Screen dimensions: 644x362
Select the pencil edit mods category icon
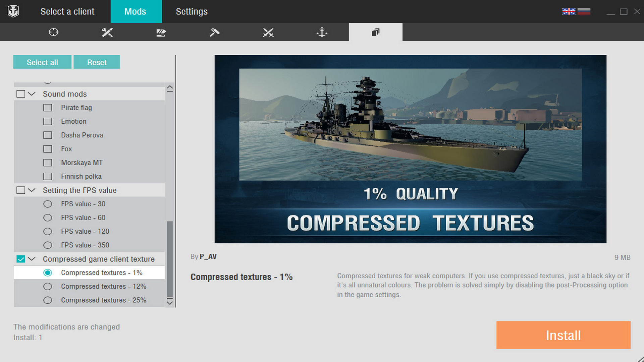point(161,33)
